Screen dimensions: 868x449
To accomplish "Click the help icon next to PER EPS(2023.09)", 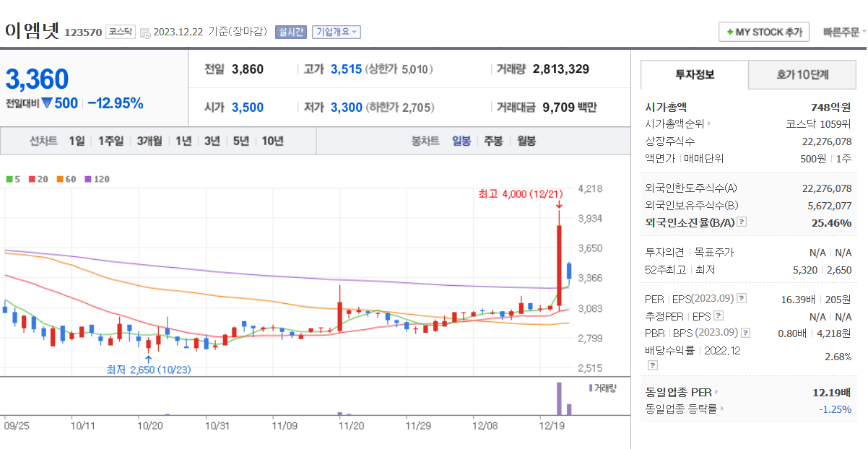I will tap(742, 298).
